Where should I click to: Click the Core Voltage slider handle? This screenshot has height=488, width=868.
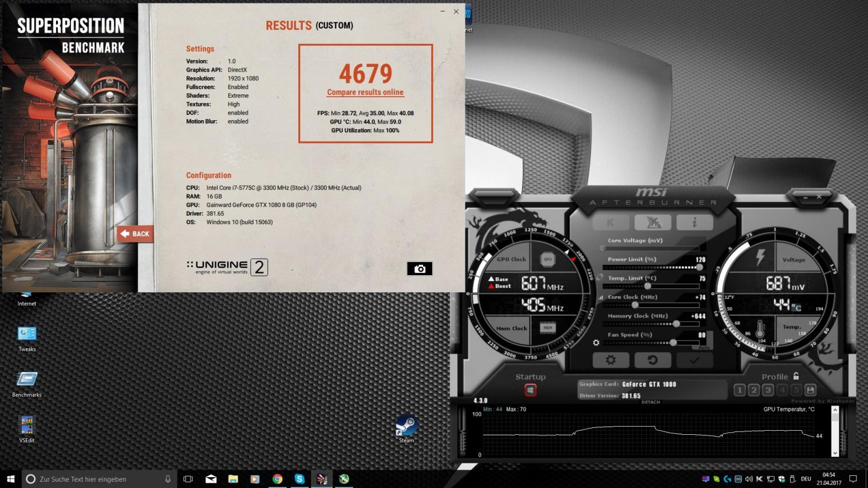pos(602,248)
